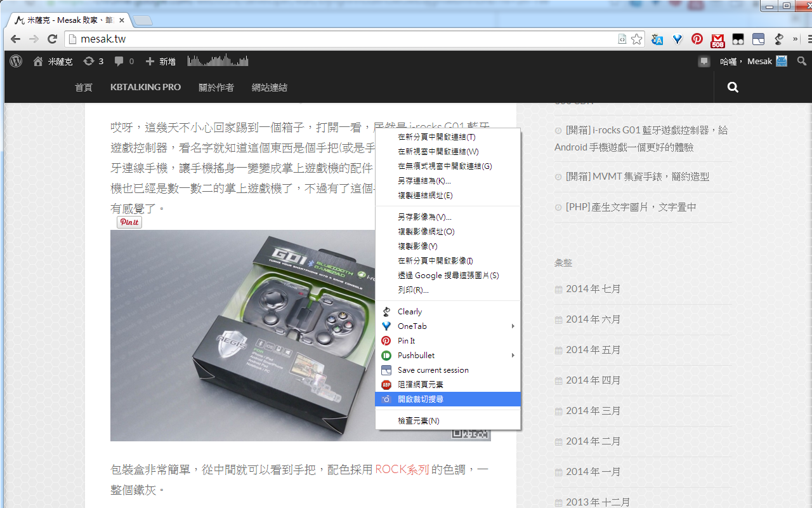Image resolution: width=812 pixels, height=508 pixels.
Task: Open the 2014 年 七月 archive
Action: pyautogui.click(x=593, y=288)
